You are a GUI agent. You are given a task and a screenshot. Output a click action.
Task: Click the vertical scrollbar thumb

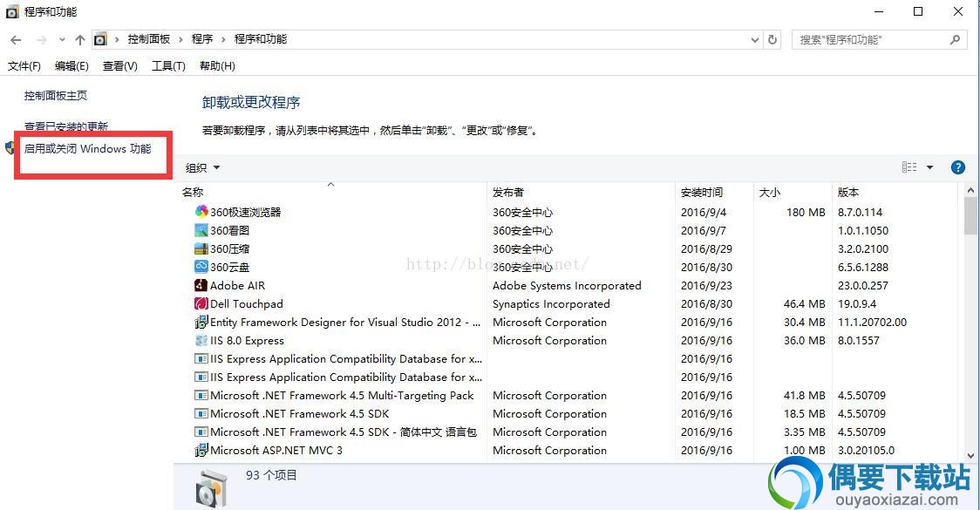[970, 215]
